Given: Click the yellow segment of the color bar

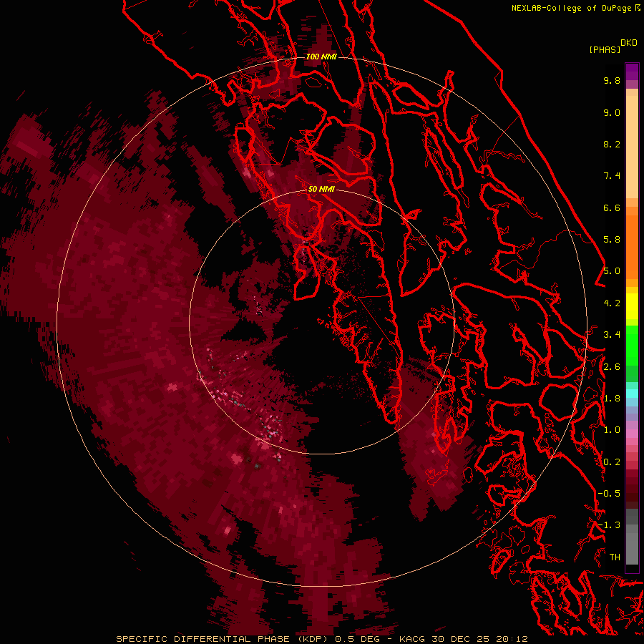Looking at the screenshot, I should [x=632, y=306].
